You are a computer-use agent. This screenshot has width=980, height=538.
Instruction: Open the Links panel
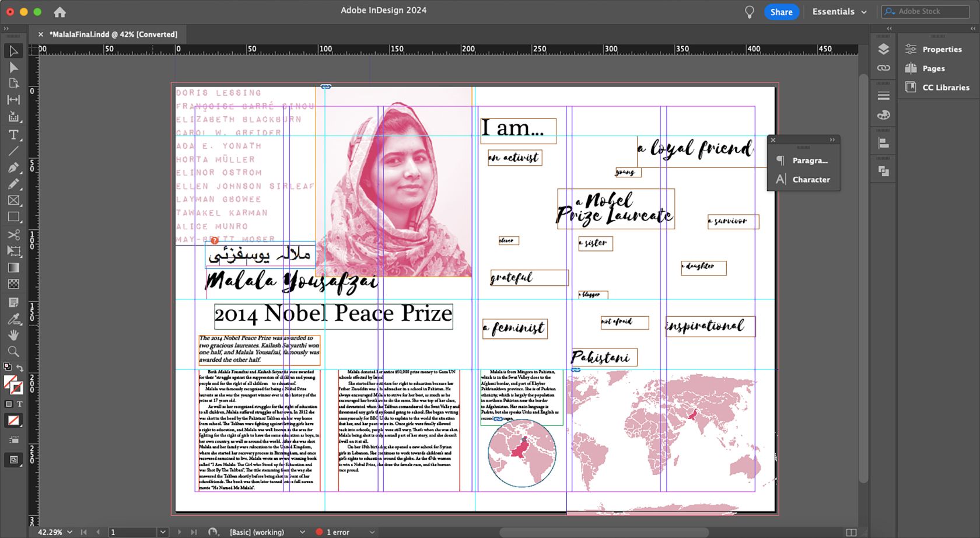click(883, 68)
